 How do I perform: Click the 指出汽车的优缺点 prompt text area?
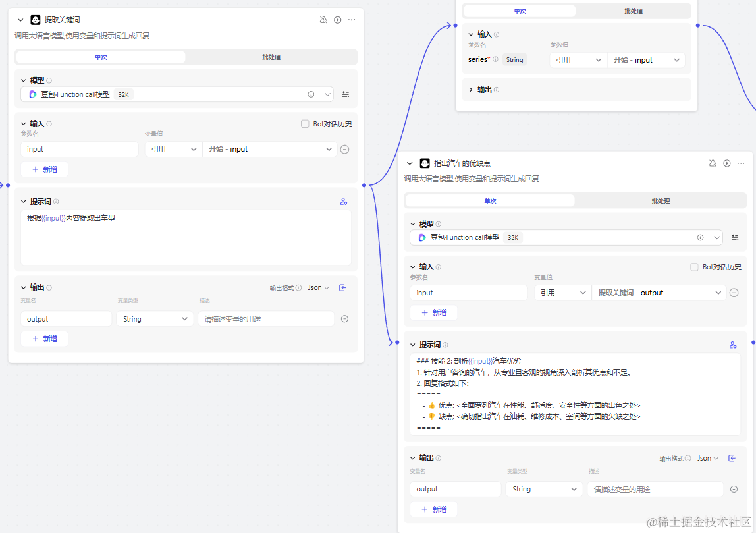pos(575,394)
